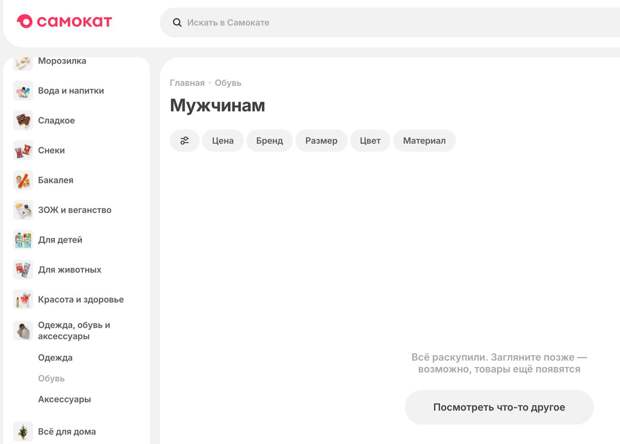The image size is (620, 444).
Task: Click the Вода и напитки category icon
Action: (x=23, y=91)
